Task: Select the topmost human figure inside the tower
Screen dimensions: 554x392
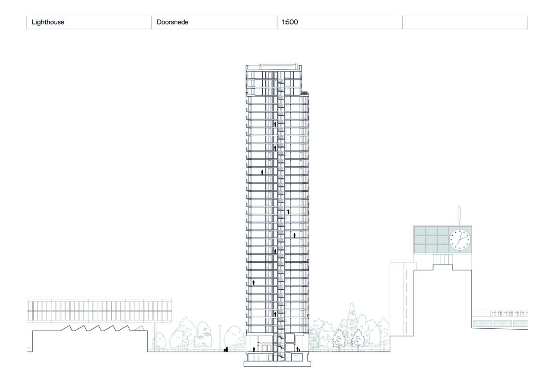Action: coord(276,124)
